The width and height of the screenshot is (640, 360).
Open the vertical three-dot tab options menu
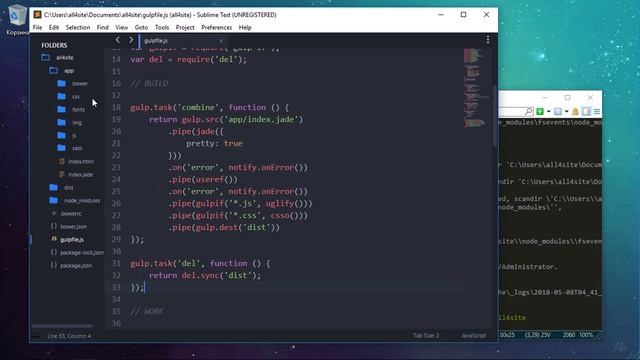(x=488, y=40)
